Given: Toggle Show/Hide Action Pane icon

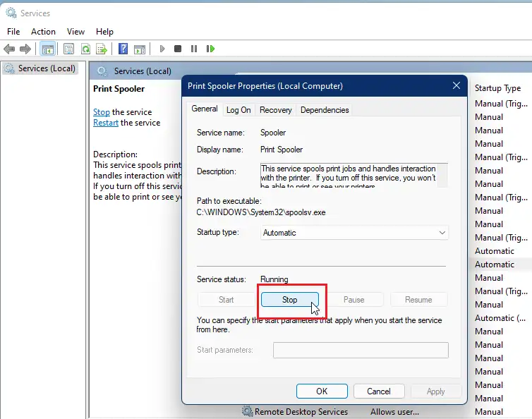Looking at the screenshot, I should 140,49.
